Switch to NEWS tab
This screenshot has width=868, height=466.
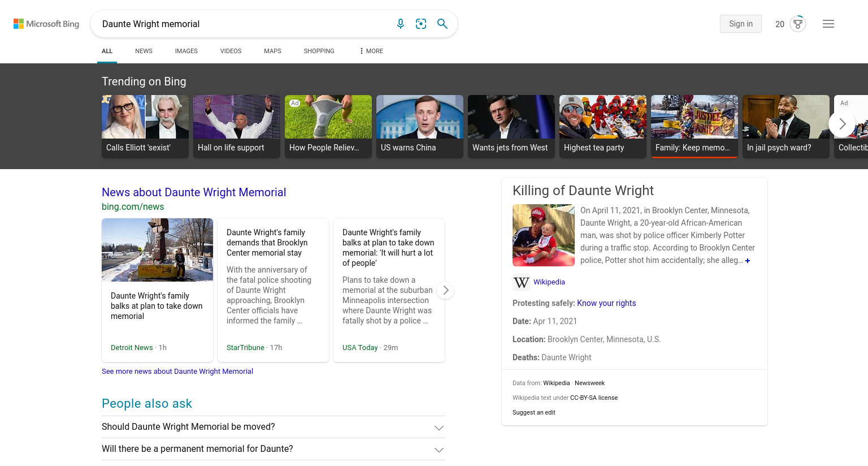[x=144, y=51]
